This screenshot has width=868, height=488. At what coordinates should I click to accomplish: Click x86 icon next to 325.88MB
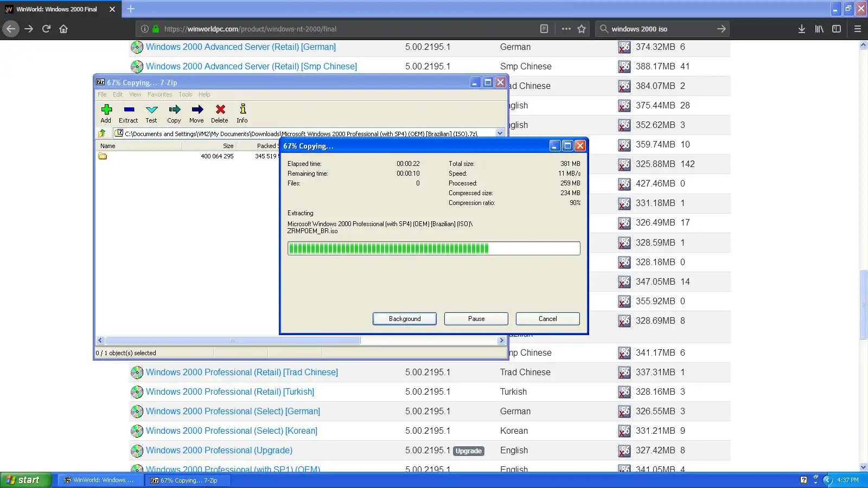(x=624, y=164)
